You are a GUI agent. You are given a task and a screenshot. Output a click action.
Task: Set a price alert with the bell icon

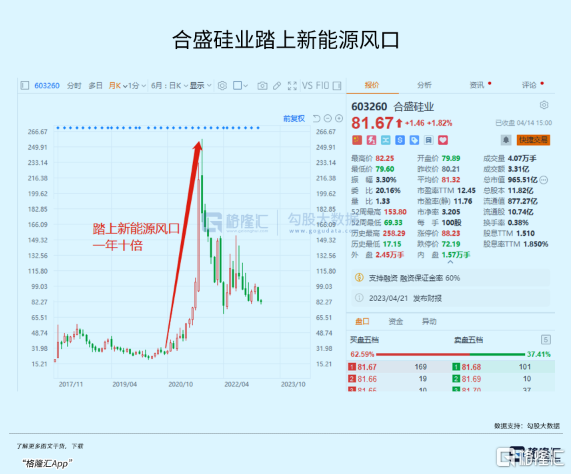click(x=506, y=140)
